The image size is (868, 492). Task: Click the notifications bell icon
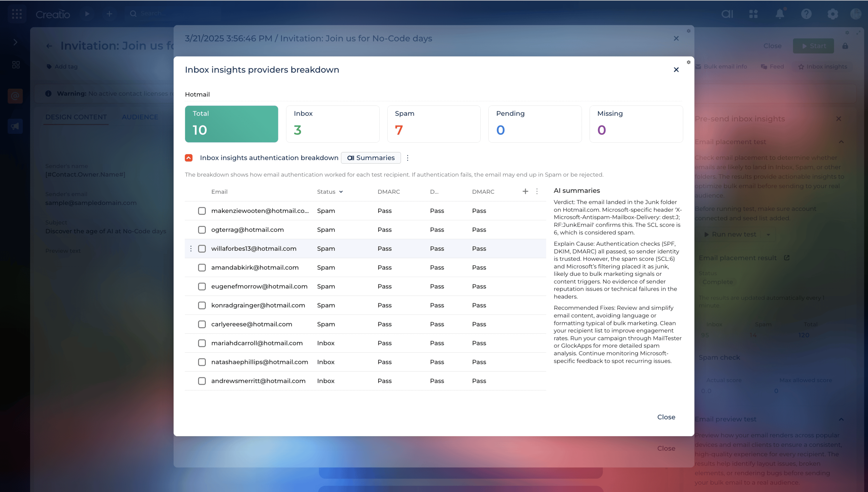click(x=780, y=14)
